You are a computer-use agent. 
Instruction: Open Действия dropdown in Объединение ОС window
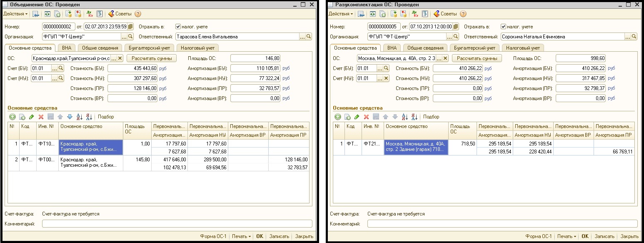click(x=15, y=14)
